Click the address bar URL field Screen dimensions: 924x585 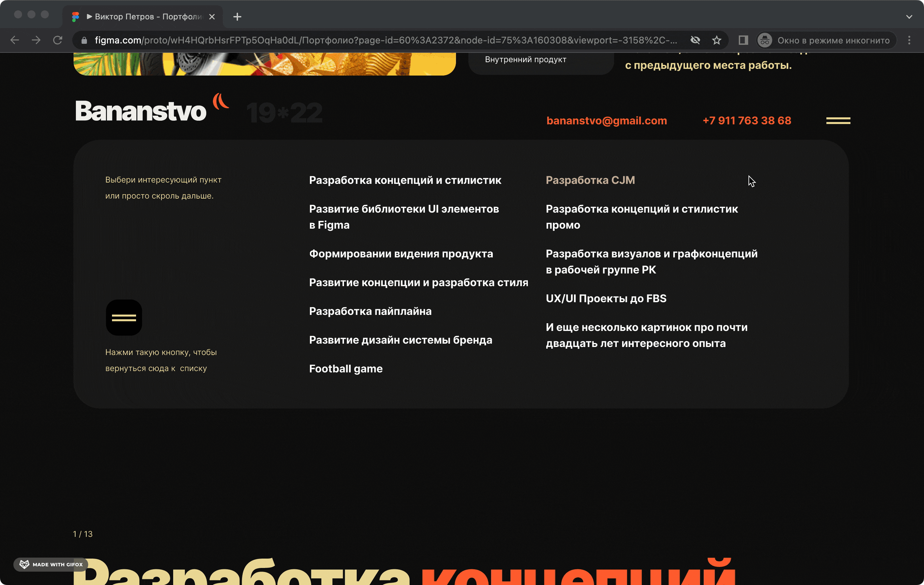point(384,40)
